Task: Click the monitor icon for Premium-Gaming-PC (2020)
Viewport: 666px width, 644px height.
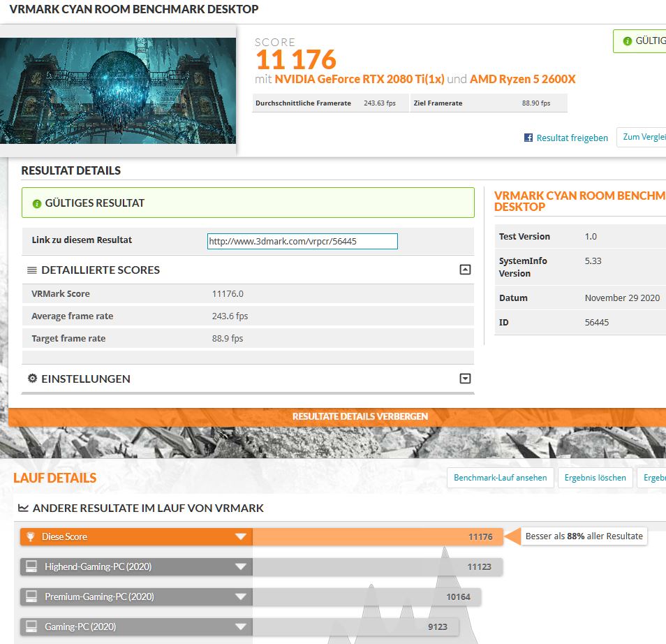Action: [x=31, y=597]
